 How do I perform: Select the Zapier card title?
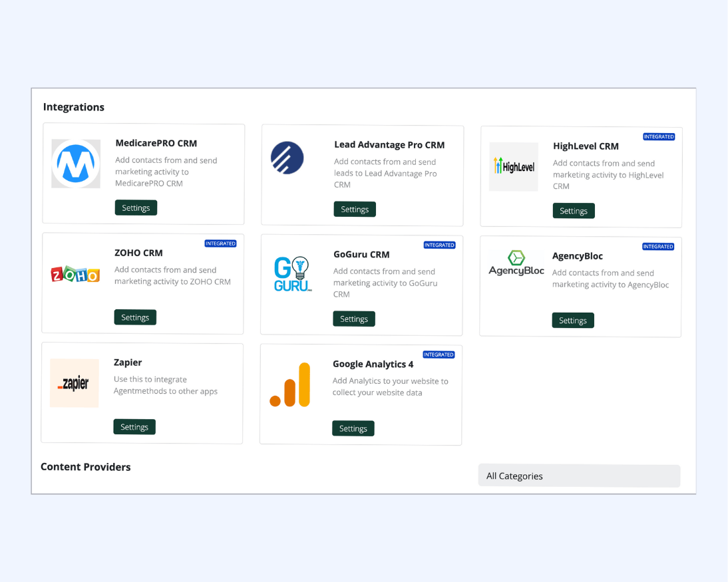(128, 363)
